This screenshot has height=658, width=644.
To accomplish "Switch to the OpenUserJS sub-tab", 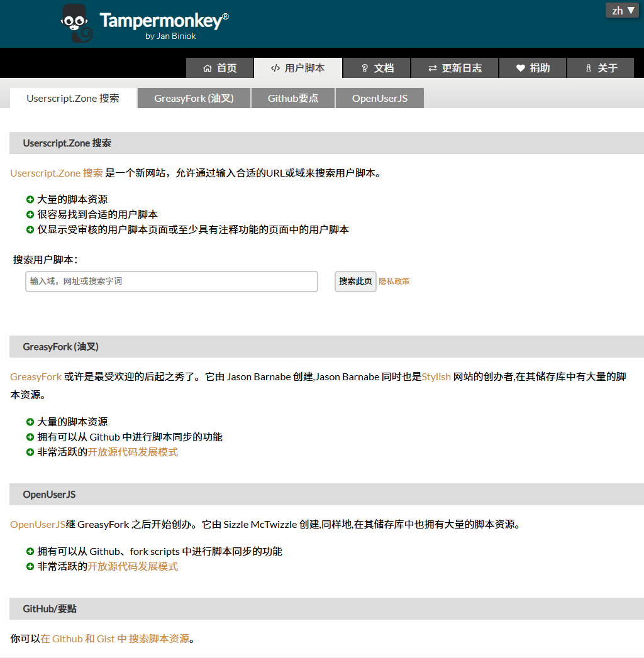I will click(380, 98).
